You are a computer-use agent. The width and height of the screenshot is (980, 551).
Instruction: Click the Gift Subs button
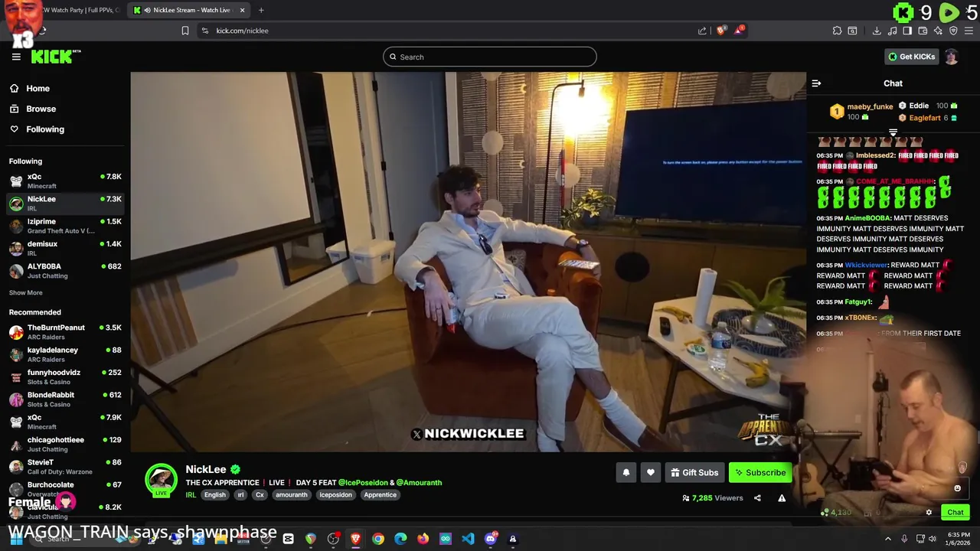(x=694, y=473)
